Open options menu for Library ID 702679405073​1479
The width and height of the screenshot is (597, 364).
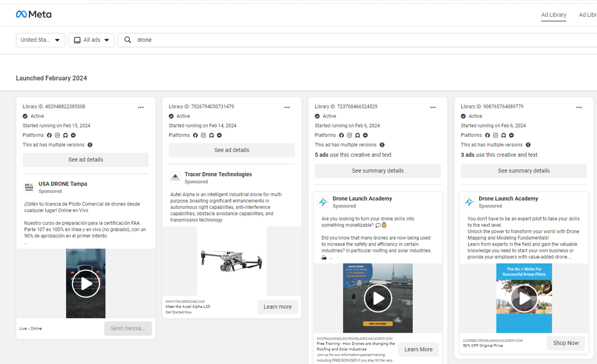pos(287,107)
